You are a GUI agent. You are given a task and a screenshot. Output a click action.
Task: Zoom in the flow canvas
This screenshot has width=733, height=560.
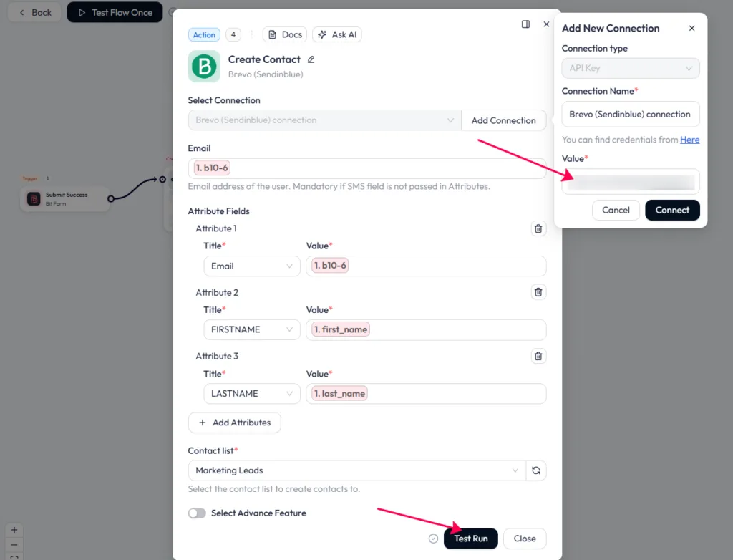click(14, 530)
